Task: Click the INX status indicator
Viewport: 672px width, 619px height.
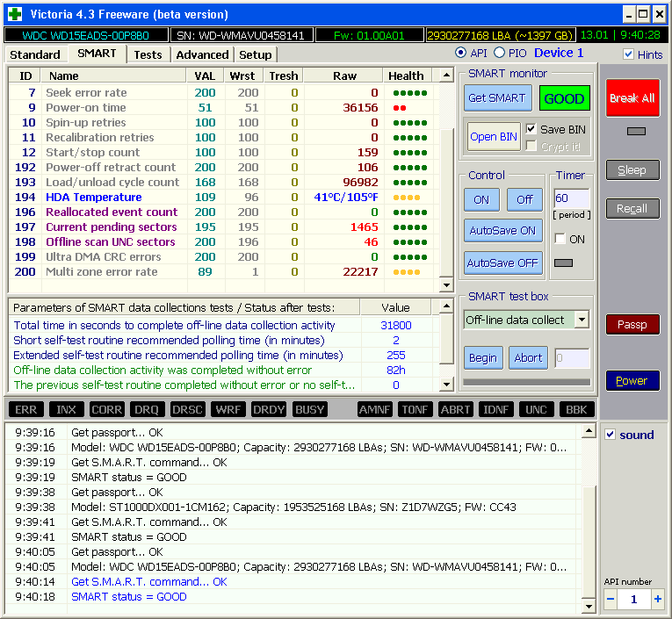Action: pos(67,409)
